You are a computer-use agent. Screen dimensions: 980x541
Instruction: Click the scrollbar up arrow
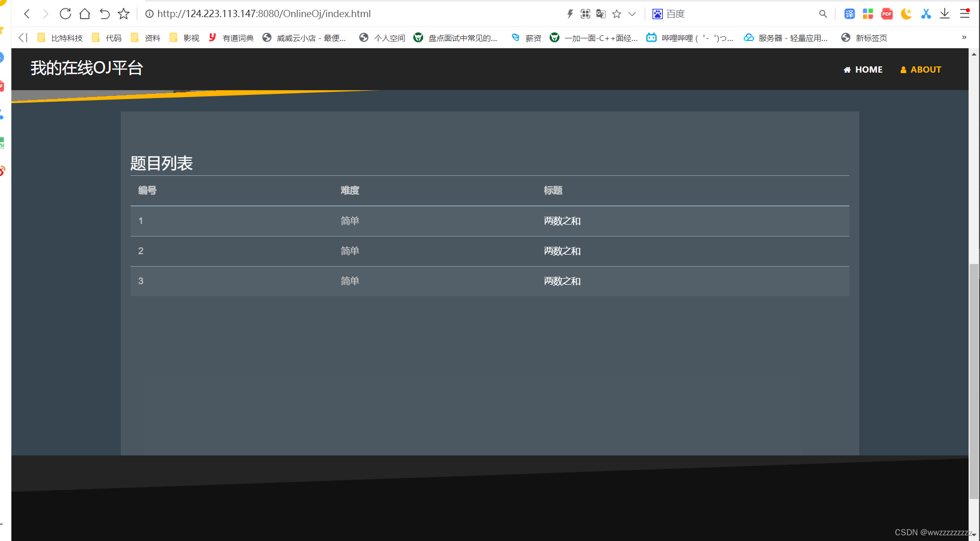pyautogui.click(x=974, y=53)
